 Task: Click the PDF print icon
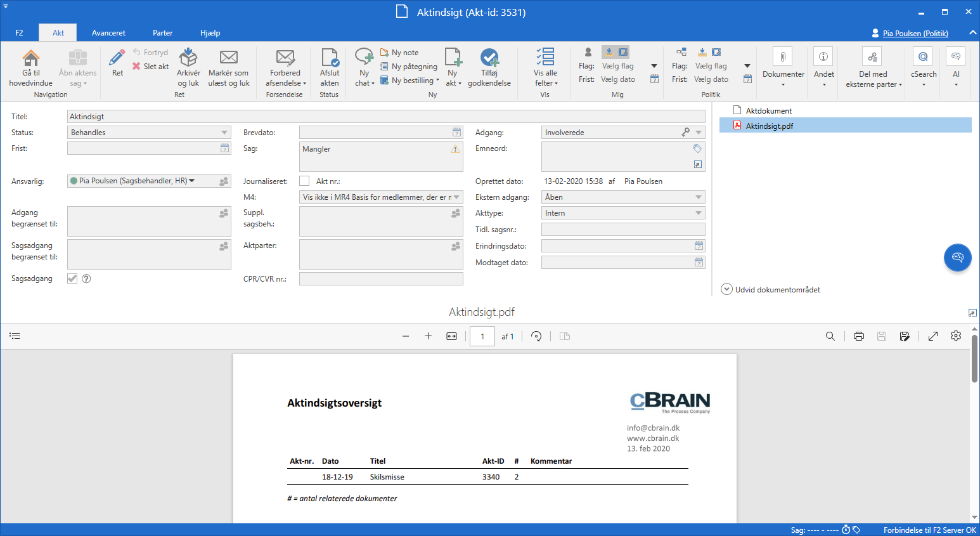pos(859,336)
